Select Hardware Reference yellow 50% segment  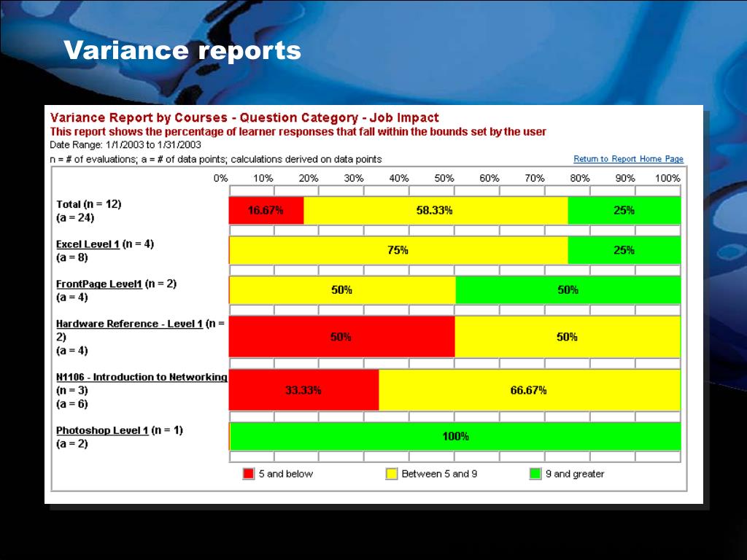tap(568, 337)
